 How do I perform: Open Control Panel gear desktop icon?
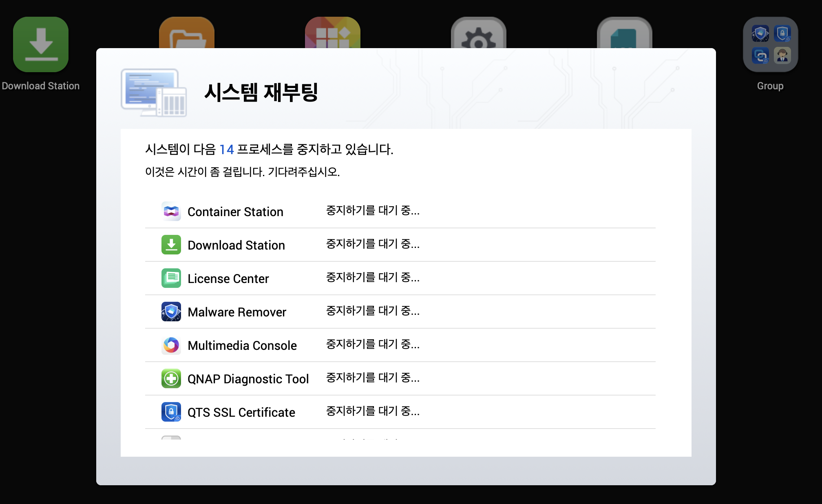479,33
